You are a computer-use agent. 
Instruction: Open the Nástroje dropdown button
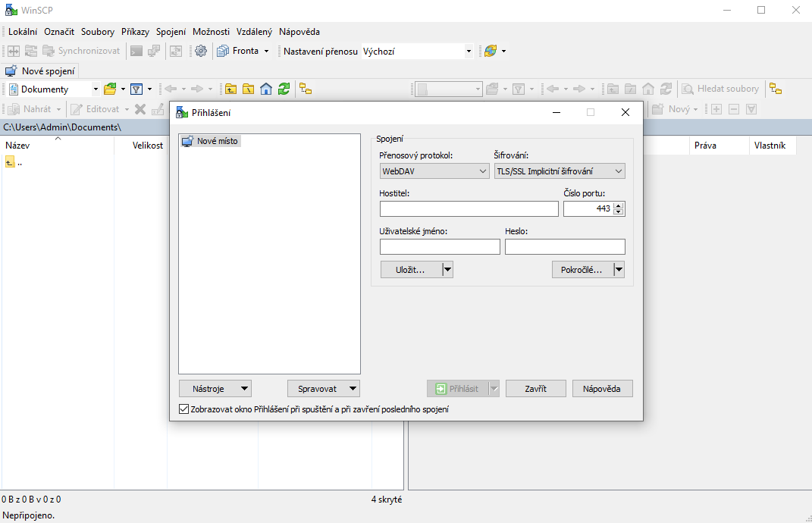click(x=215, y=389)
